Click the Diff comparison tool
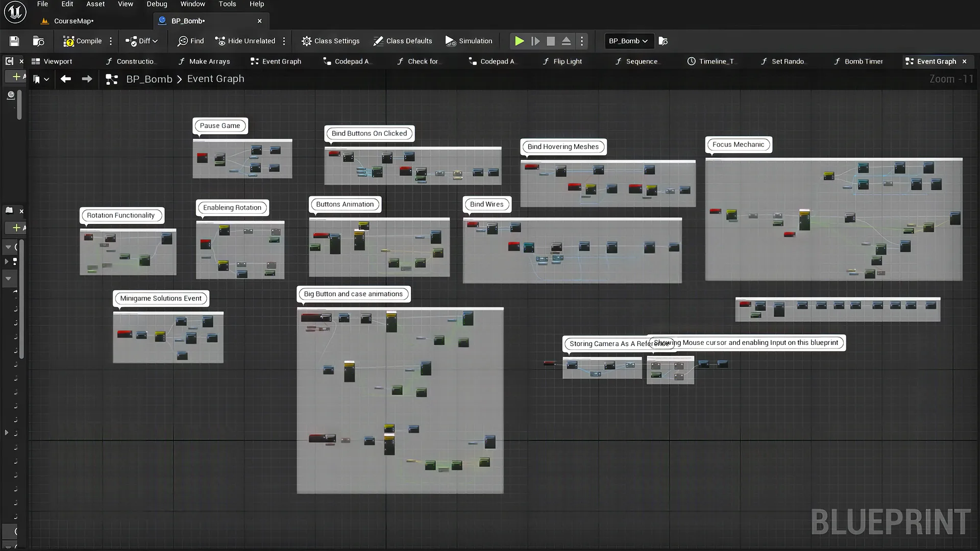980x551 pixels. tap(141, 40)
